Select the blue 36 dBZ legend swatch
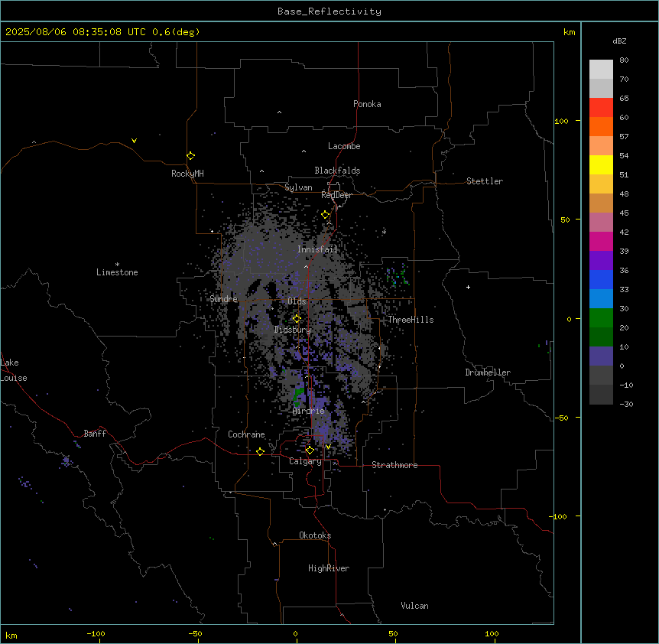659x644 pixels. (x=601, y=279)
